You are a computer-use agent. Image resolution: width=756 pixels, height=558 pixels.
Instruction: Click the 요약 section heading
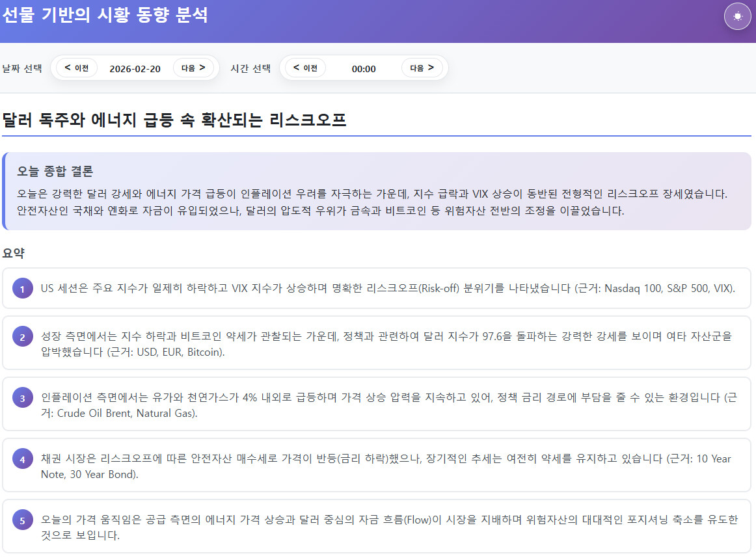[x=14, y=252]
